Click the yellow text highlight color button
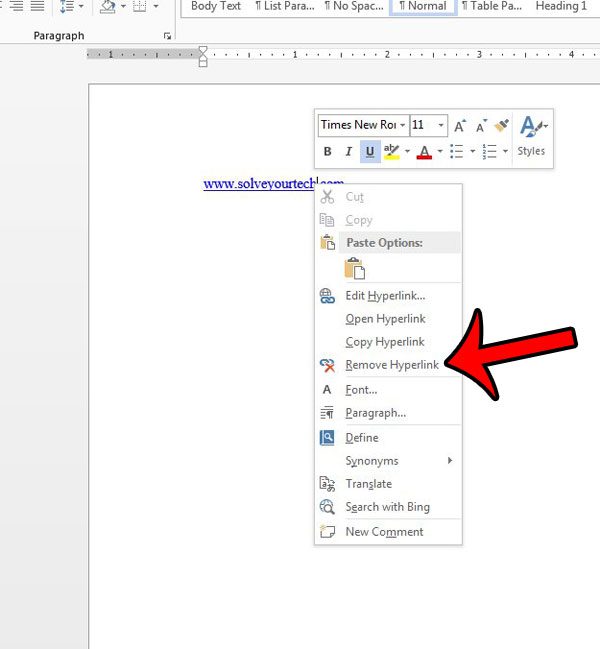 tap(392, 152)
